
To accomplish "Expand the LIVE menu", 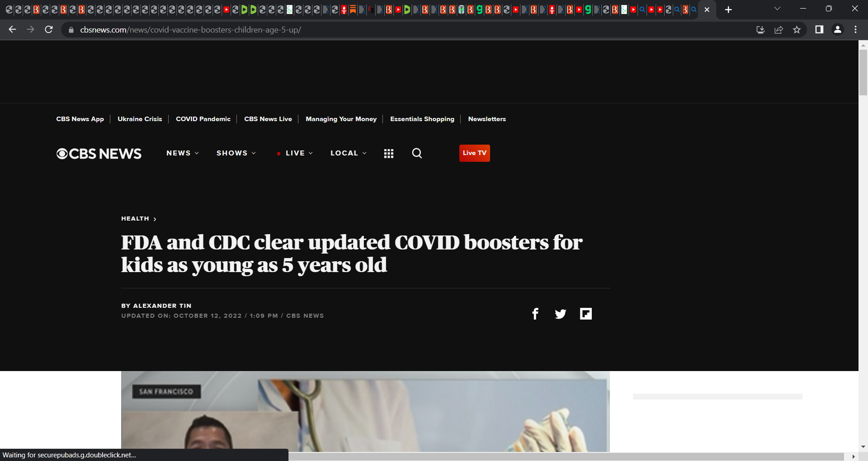I will pos(295,153).
